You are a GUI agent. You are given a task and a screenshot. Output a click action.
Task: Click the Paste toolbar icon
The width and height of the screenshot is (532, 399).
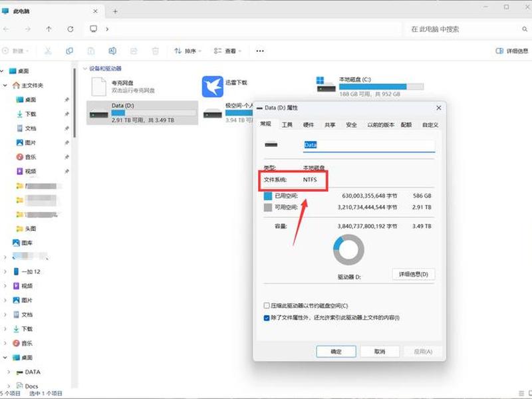tap(91, 51)
